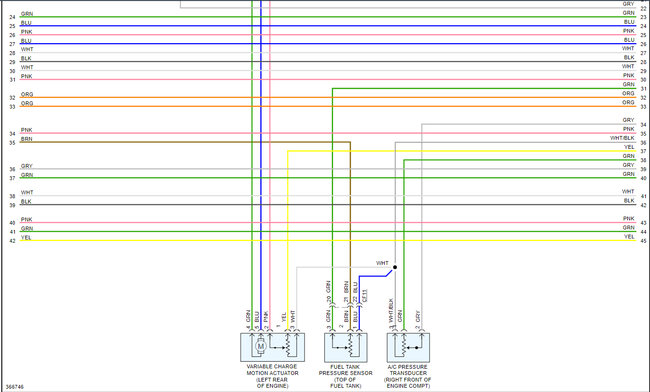Screen dimensions: 650x392
Task: Click the BRN label at left number 35
Action: (x=27, y=139)
